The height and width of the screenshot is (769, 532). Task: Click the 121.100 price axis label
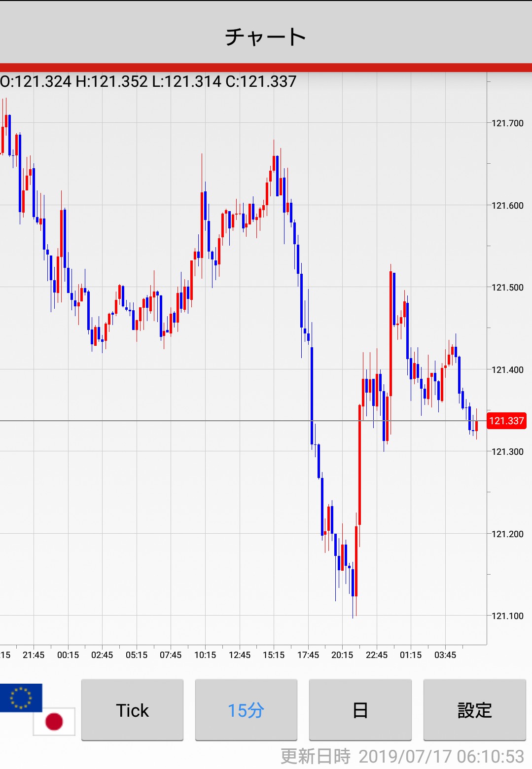tap(507, 616)
